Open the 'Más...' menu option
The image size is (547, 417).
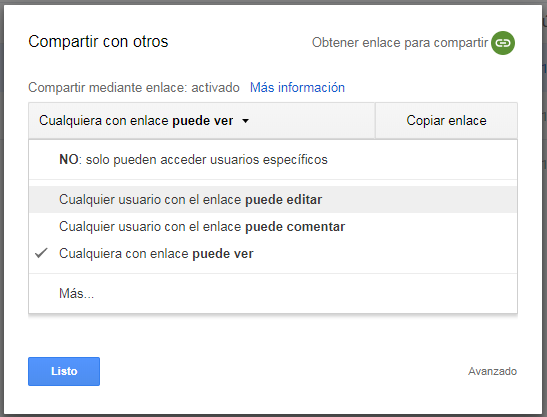point(273,293)
